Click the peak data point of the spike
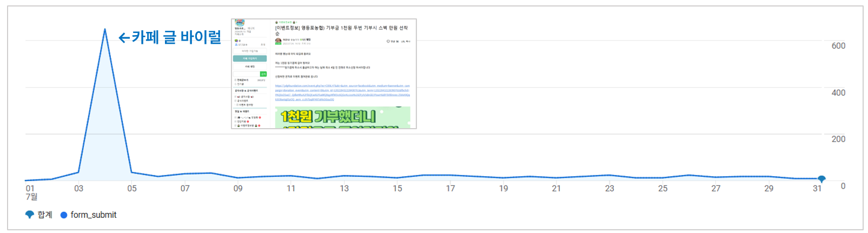The width and height of the screenshot is (868, 233). tap(105, 29)
